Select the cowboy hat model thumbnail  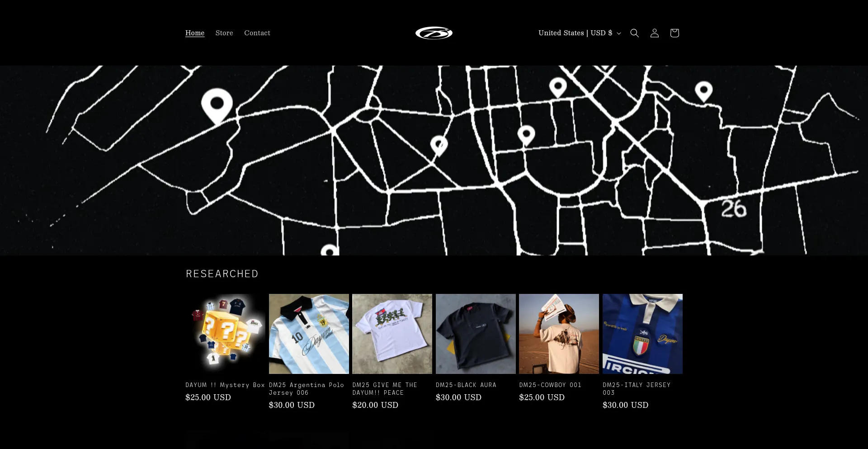559,334
